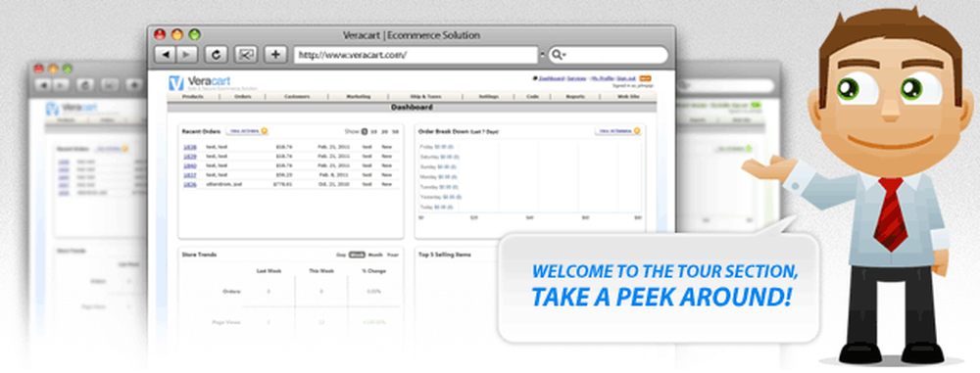The image size is (980, 373).
Task: Click the scissors web clip toolbar icon
Action: tap(246, 55)
